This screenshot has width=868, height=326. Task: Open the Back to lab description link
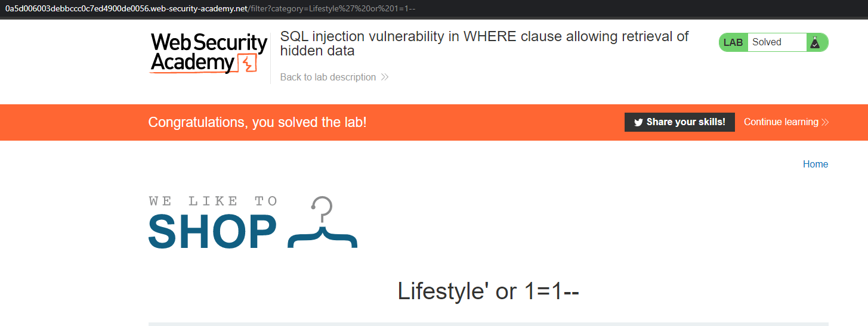[x=328, y=77]
